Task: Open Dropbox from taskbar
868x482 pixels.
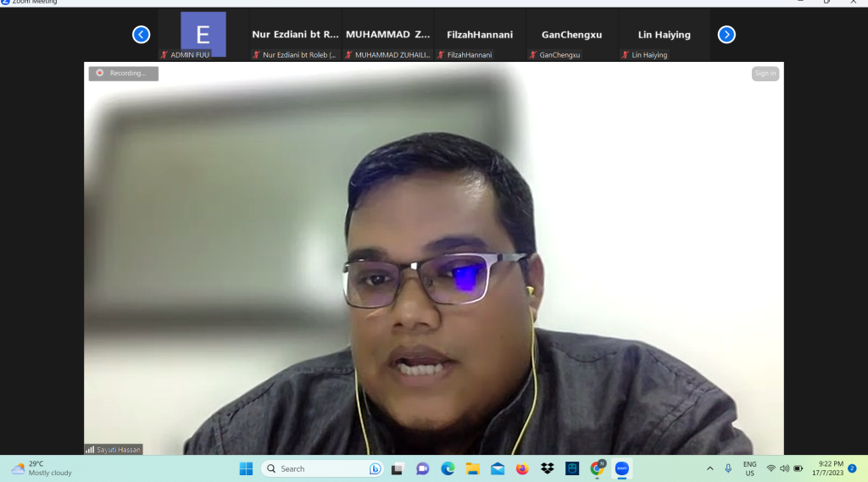Action: (x=547, y=468)
